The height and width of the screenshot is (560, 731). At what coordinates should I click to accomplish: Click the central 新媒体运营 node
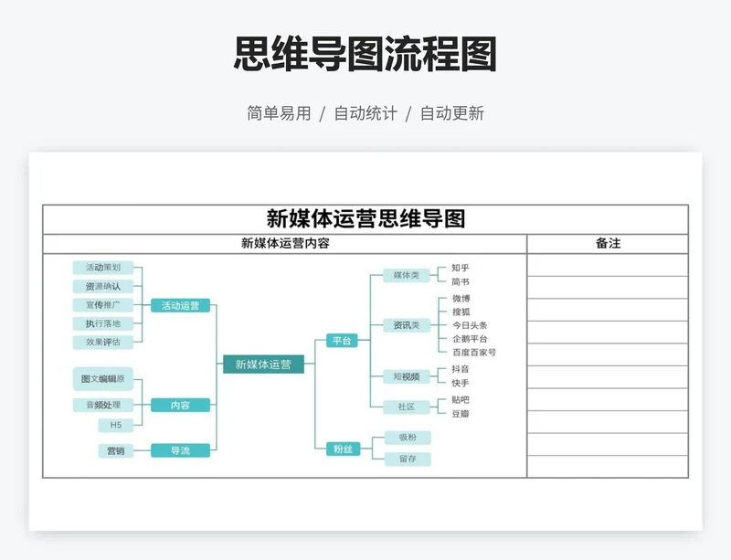(x=263, y=365)
